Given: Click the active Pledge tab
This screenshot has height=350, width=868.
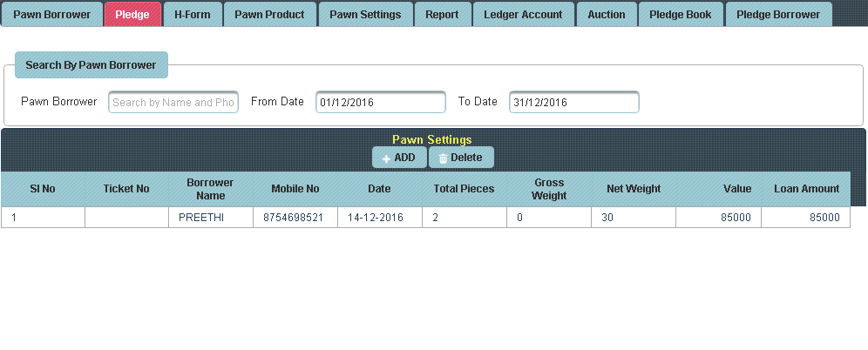Looking at the screenshot, I should click(x=132, y=15).
